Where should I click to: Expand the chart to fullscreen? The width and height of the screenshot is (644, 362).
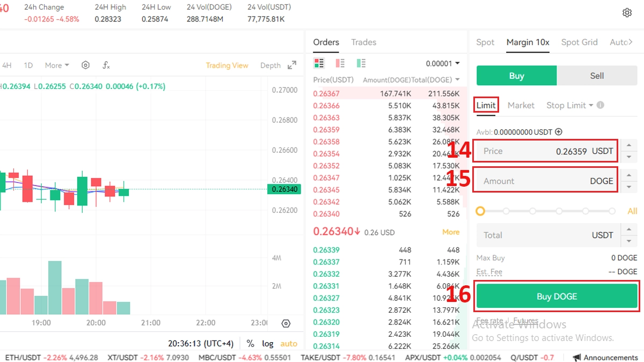pos(292,65)
